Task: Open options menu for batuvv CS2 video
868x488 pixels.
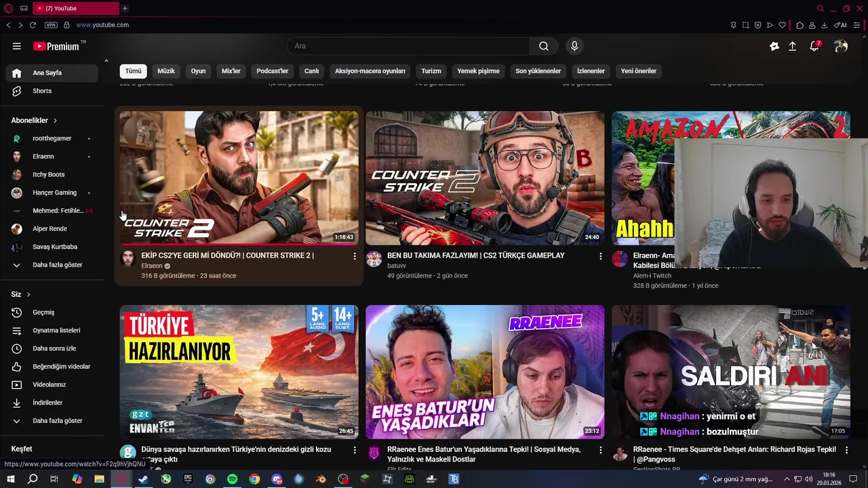Action: click(600, 256)
